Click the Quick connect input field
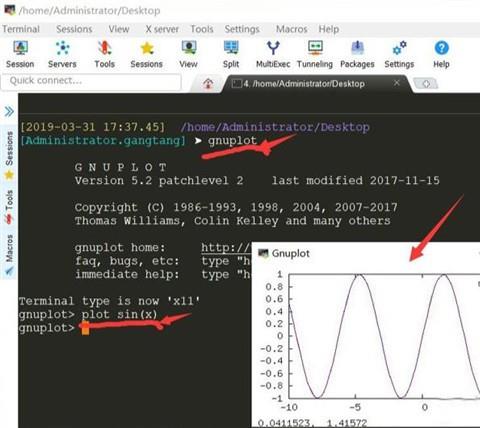 91,81
